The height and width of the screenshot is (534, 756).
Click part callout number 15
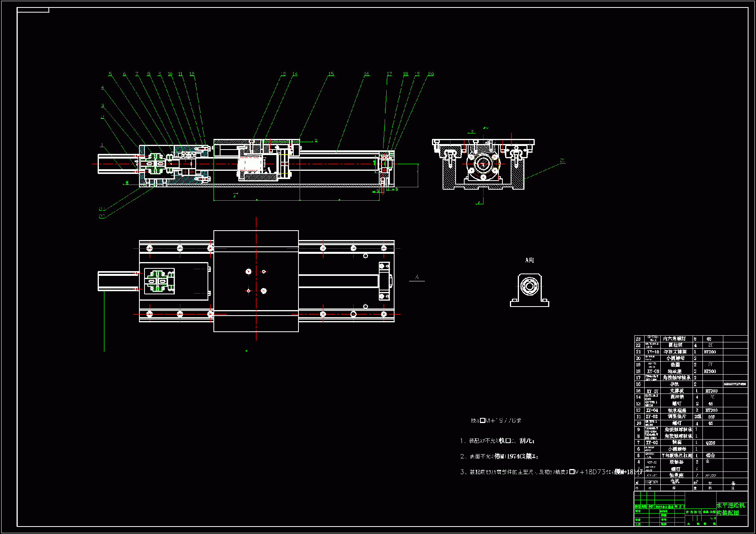point(331,74)
